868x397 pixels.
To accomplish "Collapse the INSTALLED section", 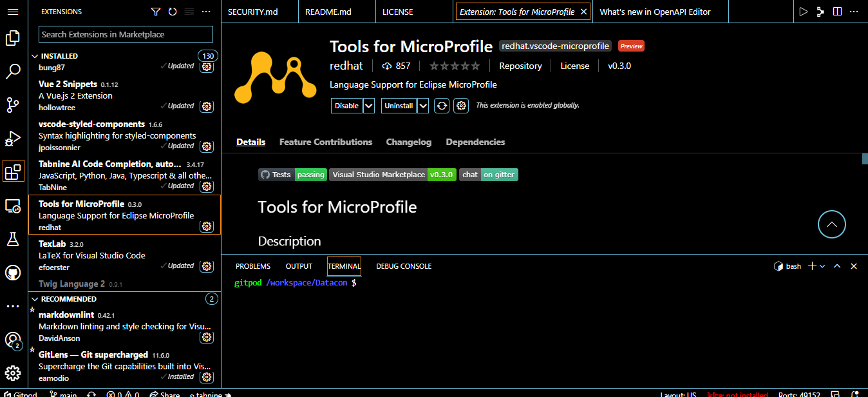I will [59, 56].
